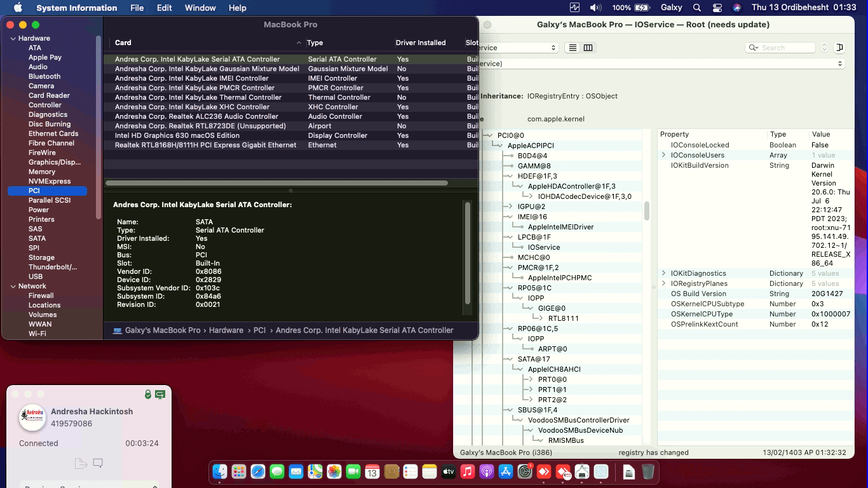The height and width of the screenshot is (488, 868).
Task: Open Photos from the Dock
Action: point(334,471)
